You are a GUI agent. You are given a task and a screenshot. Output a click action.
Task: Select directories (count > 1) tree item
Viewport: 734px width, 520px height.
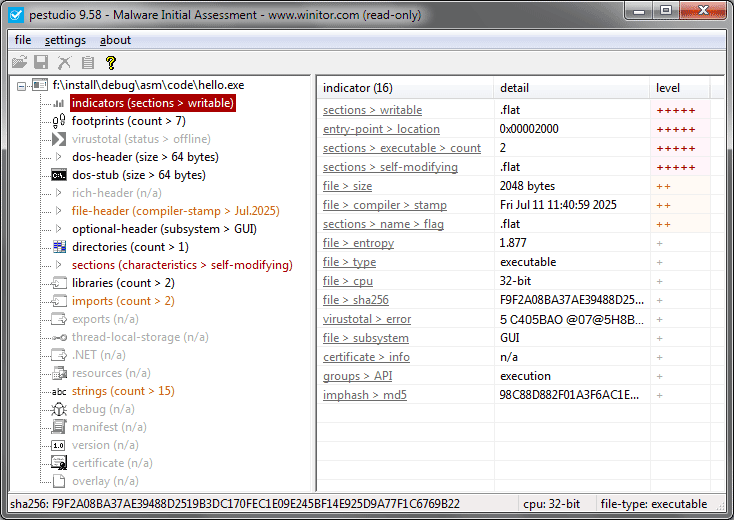coord(130,247)
